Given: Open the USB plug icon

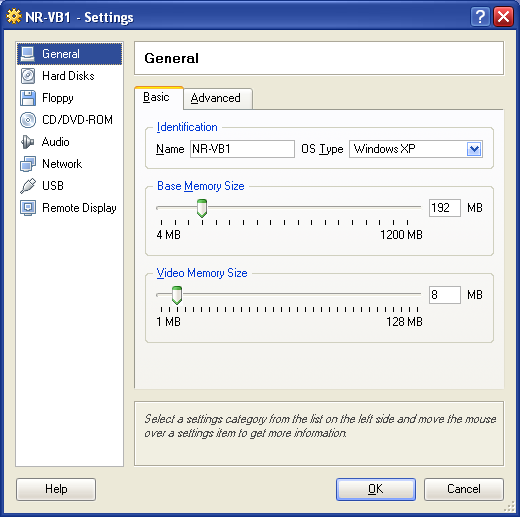Looking at the screenshot, I should pyautogui.click(x=28, y=186).
